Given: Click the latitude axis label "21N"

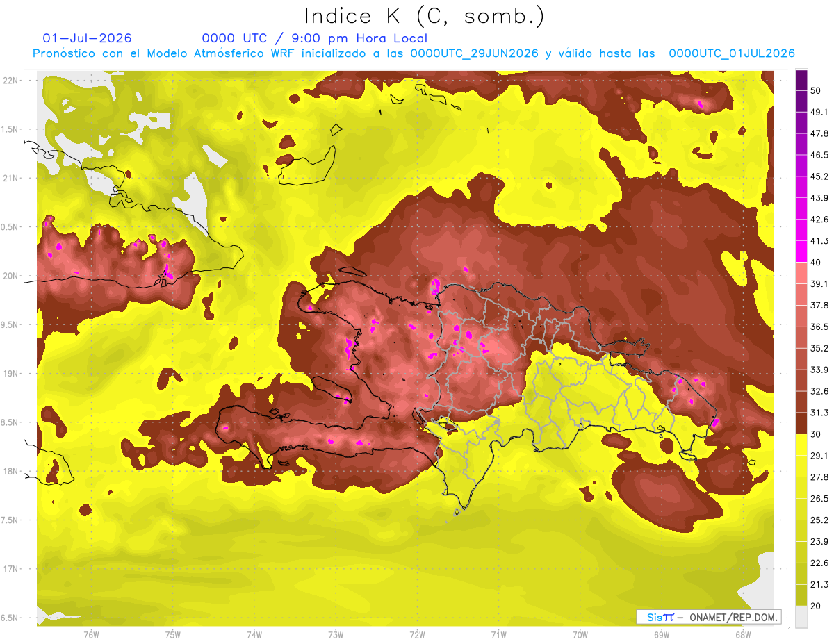Looking at the screenshot, I should click(12, 178).
